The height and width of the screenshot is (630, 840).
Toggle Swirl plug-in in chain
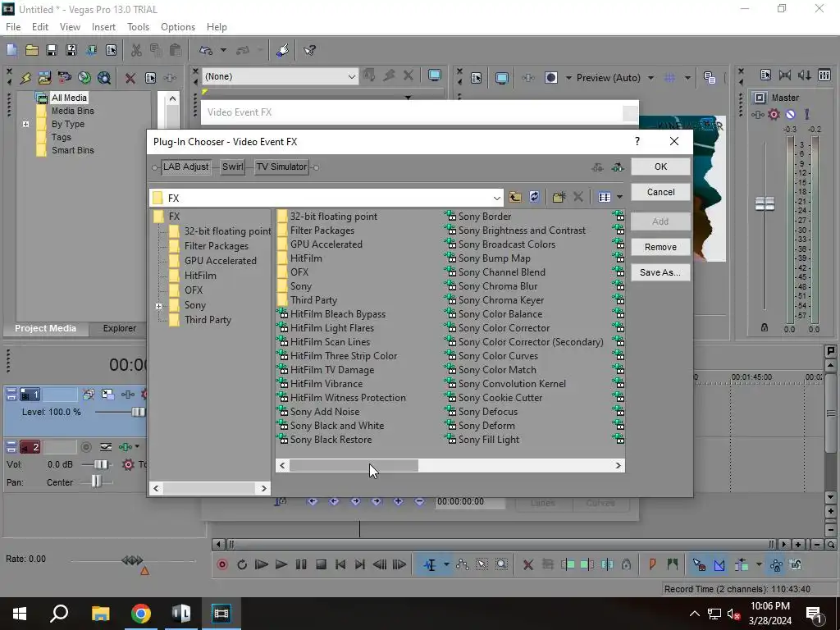coord(232,167)
